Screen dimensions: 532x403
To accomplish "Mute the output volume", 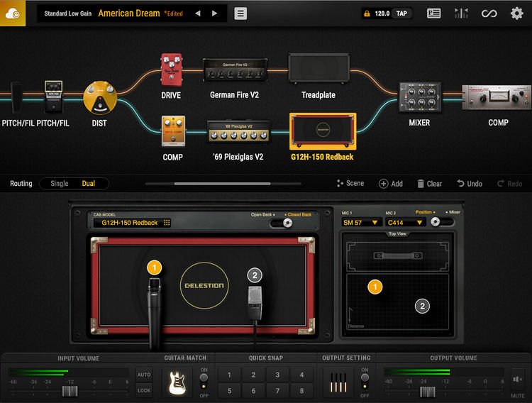I will click(517, 382).
